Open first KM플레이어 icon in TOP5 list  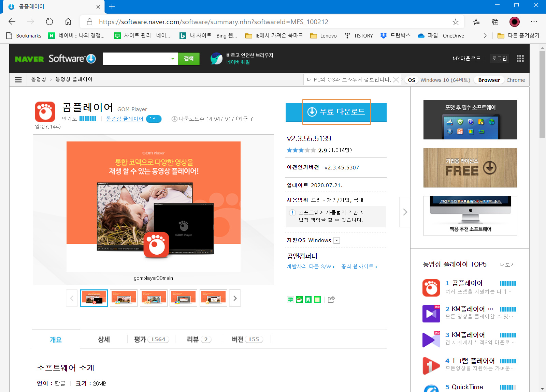pyautogui.click(x=431, y=314)
